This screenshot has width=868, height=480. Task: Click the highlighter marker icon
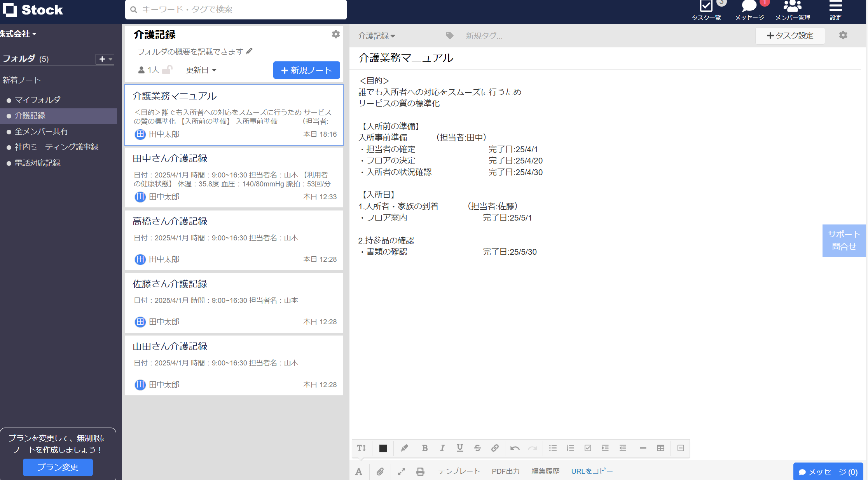click(x=404, y=448)
